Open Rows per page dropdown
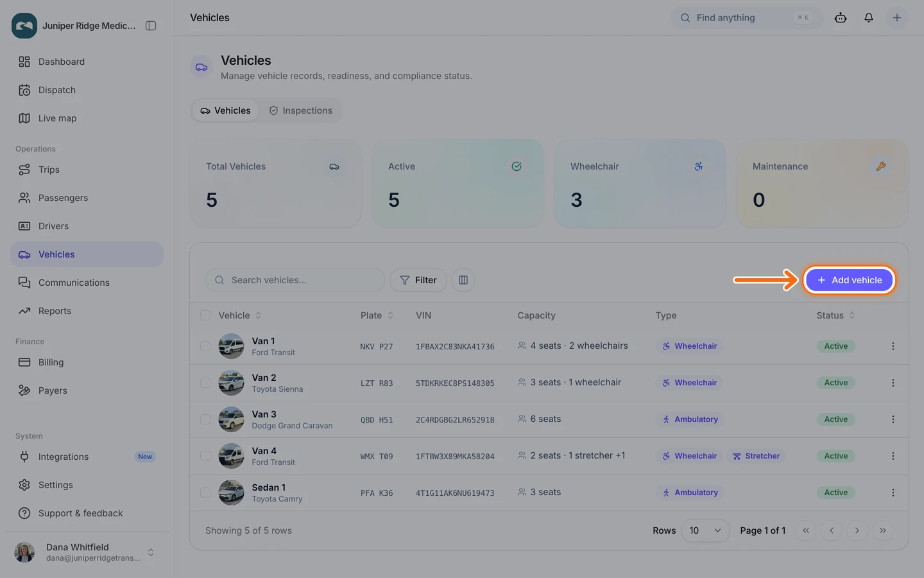Screen dimensions: 924x578 coord(705,530)
